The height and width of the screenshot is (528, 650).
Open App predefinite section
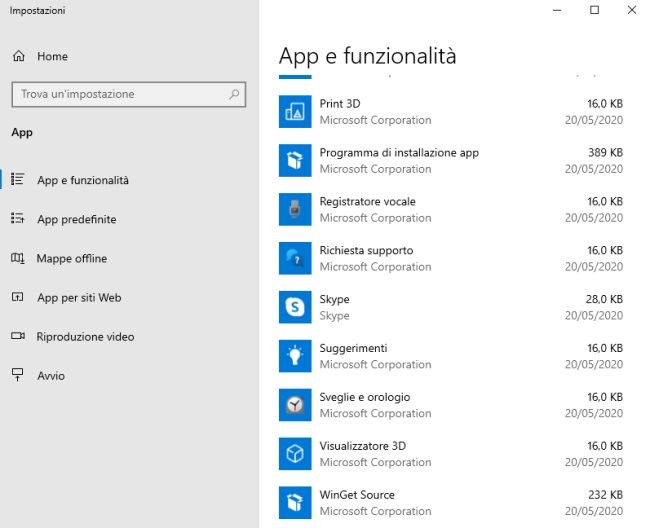coord(77,219)
